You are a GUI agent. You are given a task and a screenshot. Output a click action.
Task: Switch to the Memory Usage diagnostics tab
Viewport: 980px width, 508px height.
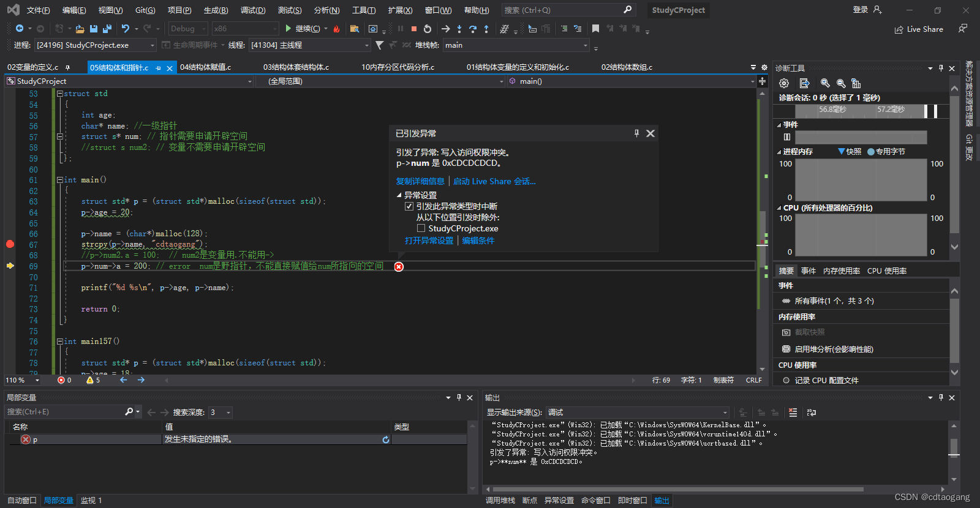point(842,271)
